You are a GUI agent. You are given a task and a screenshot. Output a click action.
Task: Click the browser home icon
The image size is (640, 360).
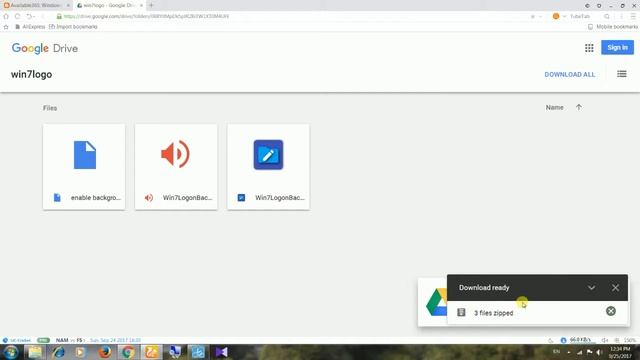6,16
